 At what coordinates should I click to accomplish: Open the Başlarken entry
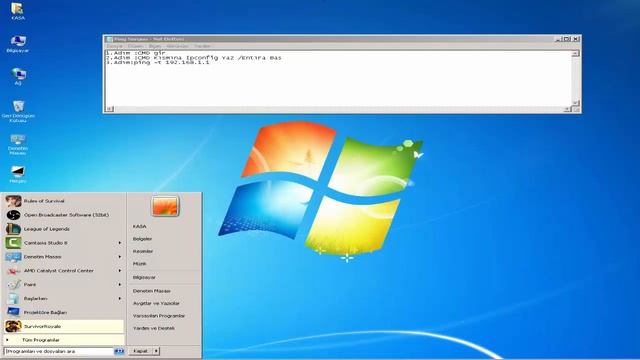click(64, 298)
